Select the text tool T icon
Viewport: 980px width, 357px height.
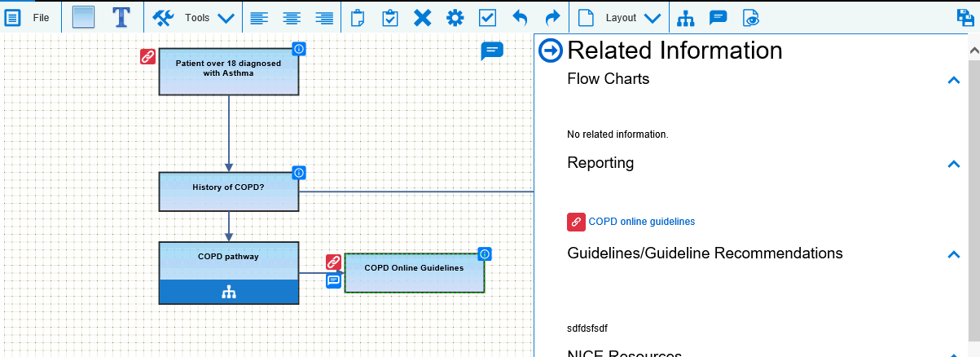[x=121, y=17]
